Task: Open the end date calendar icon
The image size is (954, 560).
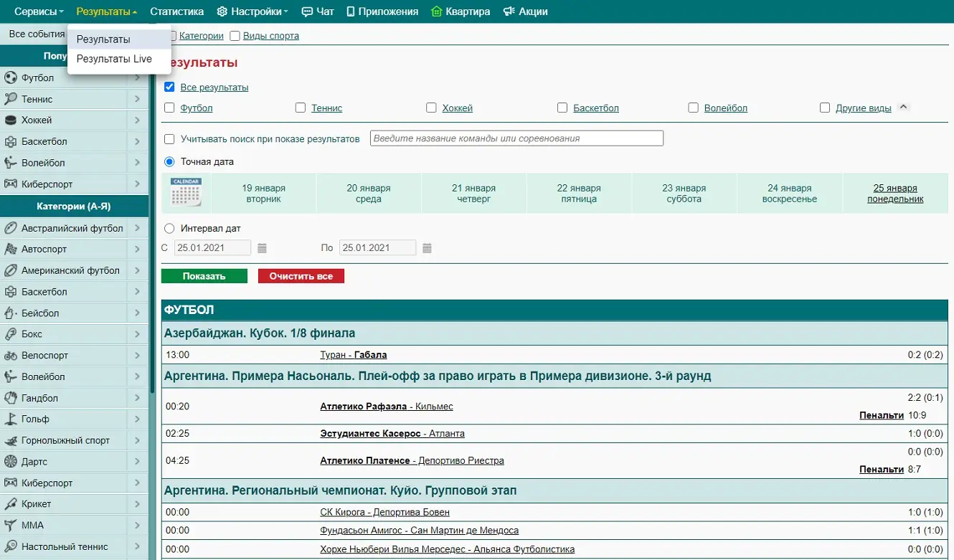Action: click(x=428, y=248)
